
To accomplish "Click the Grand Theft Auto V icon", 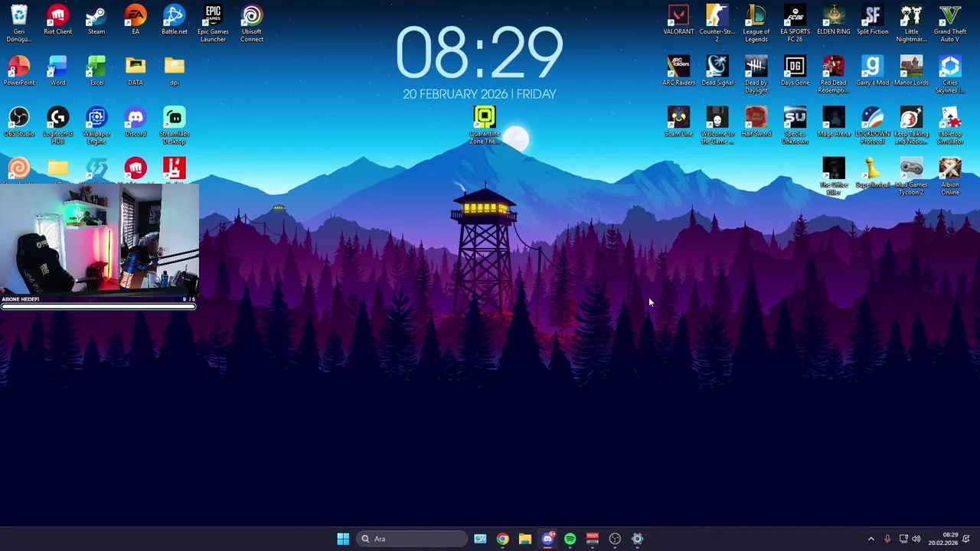I will click(950, 24).
